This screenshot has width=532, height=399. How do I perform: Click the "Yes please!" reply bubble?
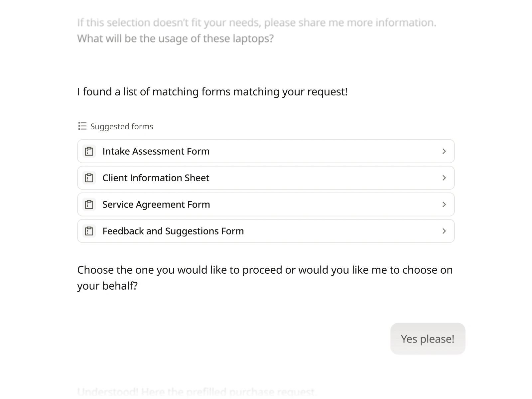tap(428, 339)
